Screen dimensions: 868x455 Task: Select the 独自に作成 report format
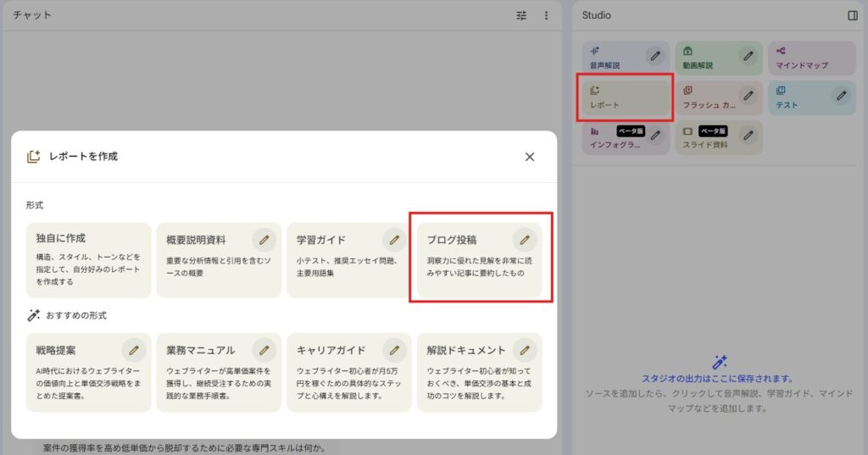click(88, 260)
